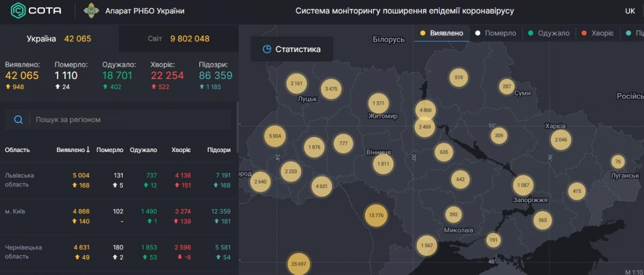
Task: Switch to the Світ tab
Action: [179, 39]
